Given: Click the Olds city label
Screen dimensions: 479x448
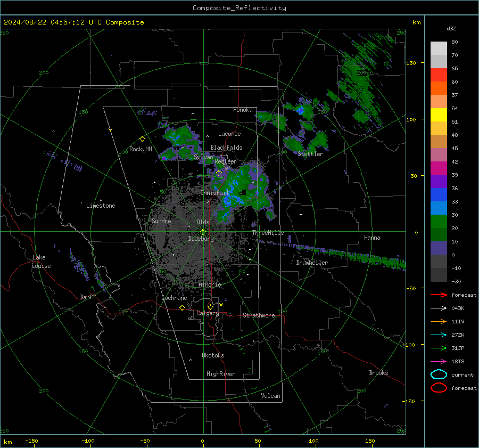Looking at the screenshot, I should [203, 222].
